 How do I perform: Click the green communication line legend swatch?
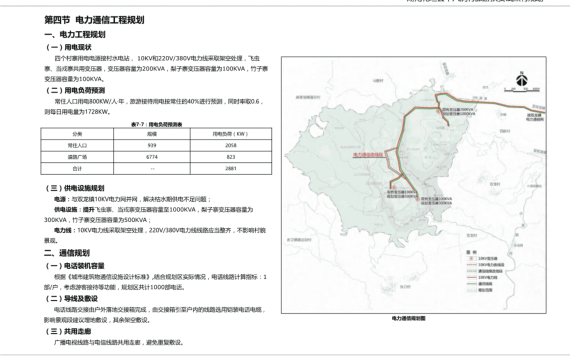pyautogui.click(x=471, y=283)
